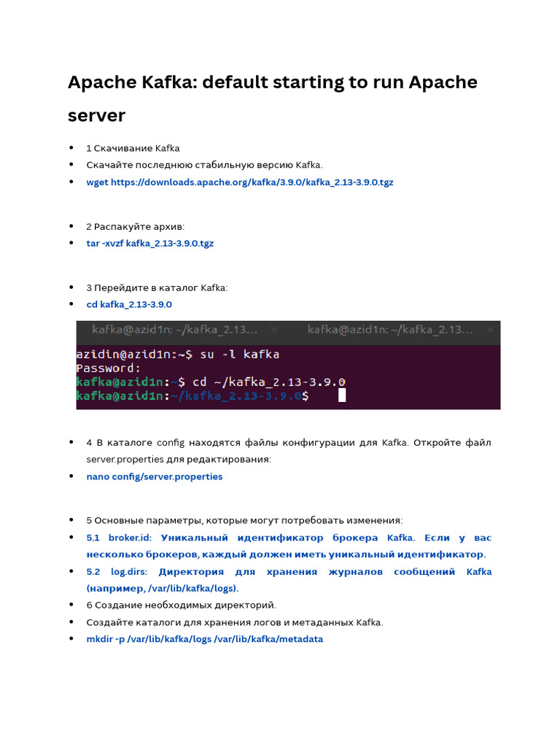
Task: Select the first kafka@azid1n terminal tab
Action: (x=175, y=329)
